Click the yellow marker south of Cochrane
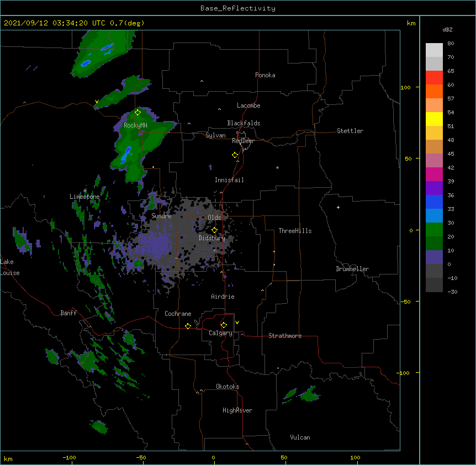 [x=188, y=326]
